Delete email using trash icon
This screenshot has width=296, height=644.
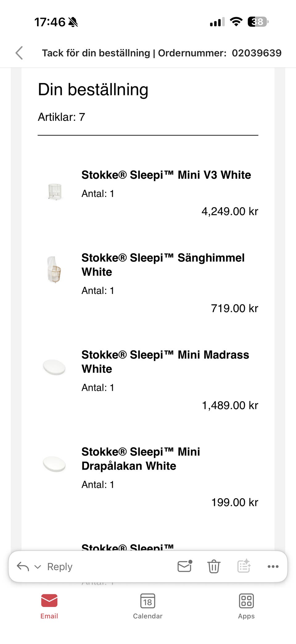click(x=214, y=567)
